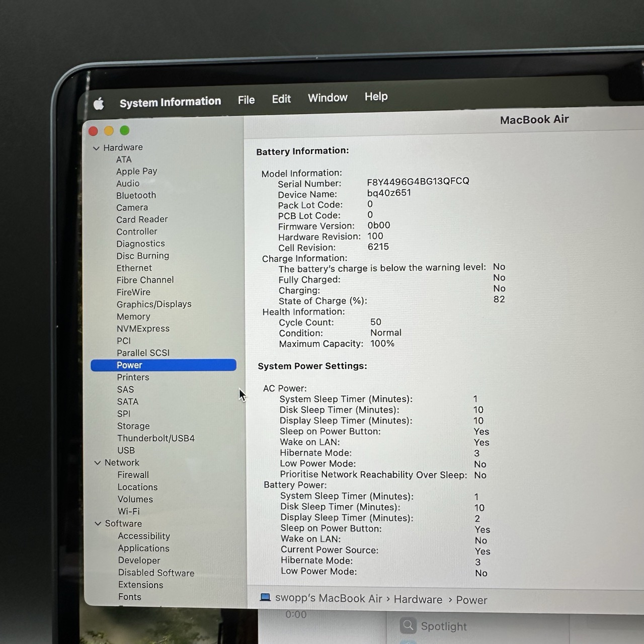Open the Apple menu logo

pyautogui.click(x=99, y=104)
